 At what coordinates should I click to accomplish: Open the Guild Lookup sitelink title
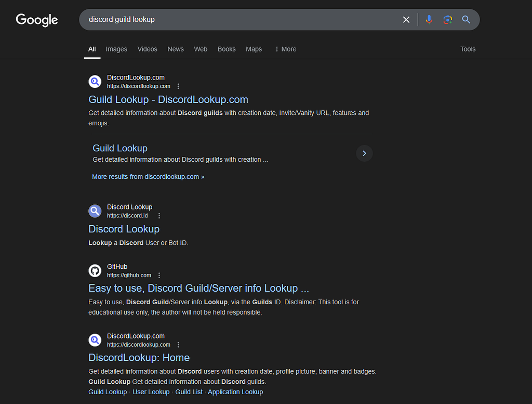click(120, 148)
